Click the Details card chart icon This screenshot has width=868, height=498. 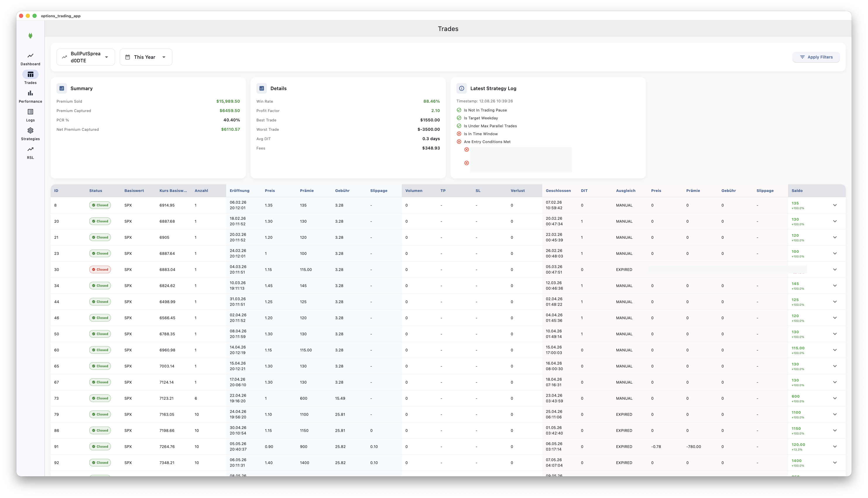tap(262, 88)
